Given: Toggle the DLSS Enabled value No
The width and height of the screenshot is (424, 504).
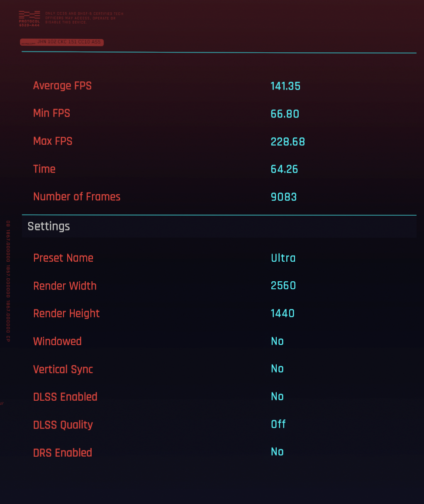Looking at the screenshot, I should coord(277,397).
